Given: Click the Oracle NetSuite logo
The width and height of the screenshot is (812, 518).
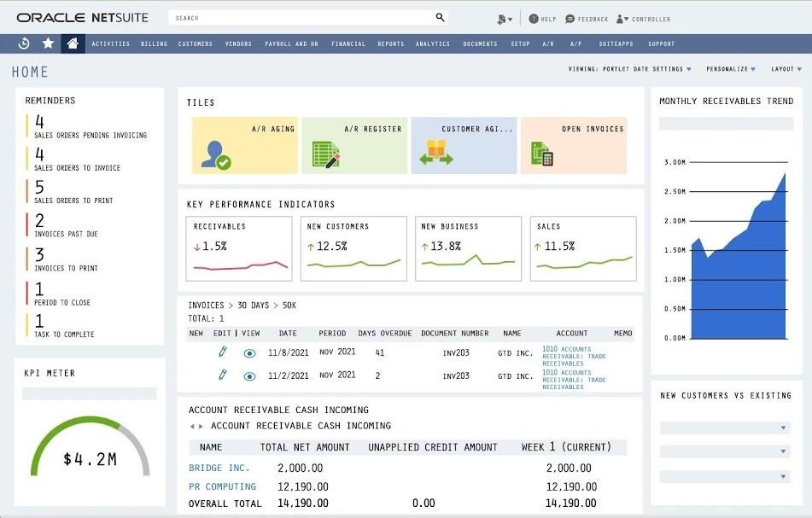Looking at the screenshot, I should (x=82, y=18).
